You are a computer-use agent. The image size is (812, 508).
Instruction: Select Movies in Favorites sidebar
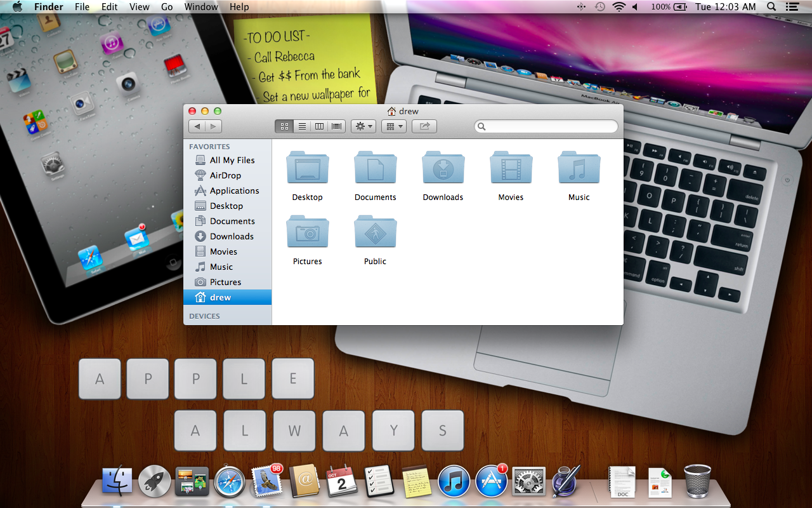tap(227, 251)
